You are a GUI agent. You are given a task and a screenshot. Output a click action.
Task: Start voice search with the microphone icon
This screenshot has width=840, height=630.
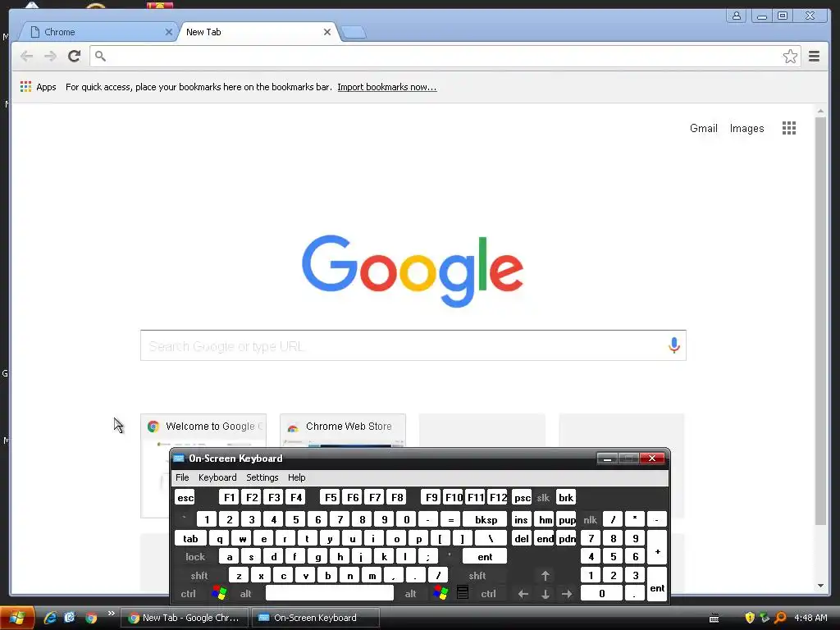(674, 345)
